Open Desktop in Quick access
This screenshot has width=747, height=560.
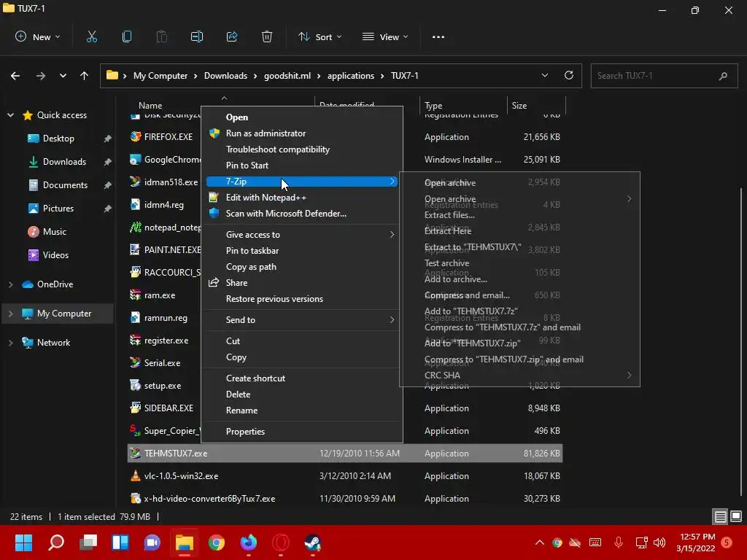coord(58,139)
